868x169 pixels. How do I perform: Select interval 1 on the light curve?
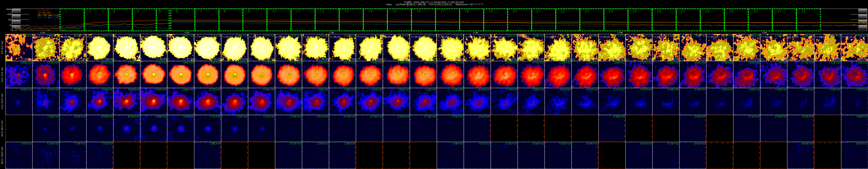[72, 20]
